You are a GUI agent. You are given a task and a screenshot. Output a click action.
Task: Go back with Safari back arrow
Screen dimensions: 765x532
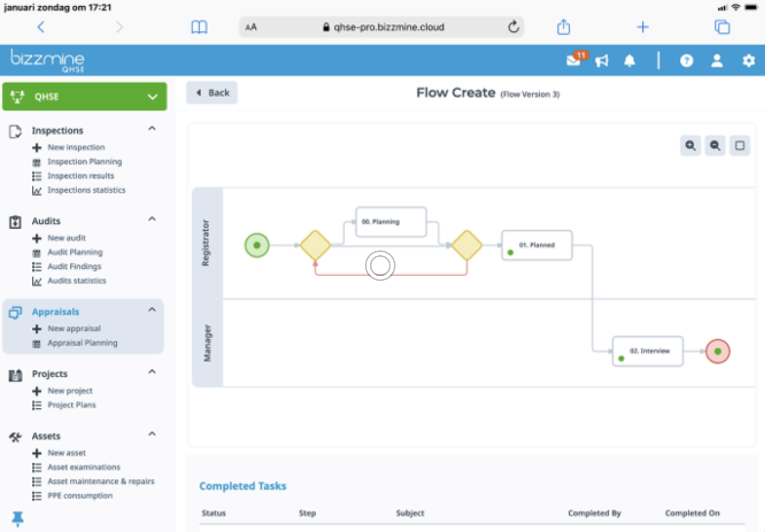click(41, 27)
